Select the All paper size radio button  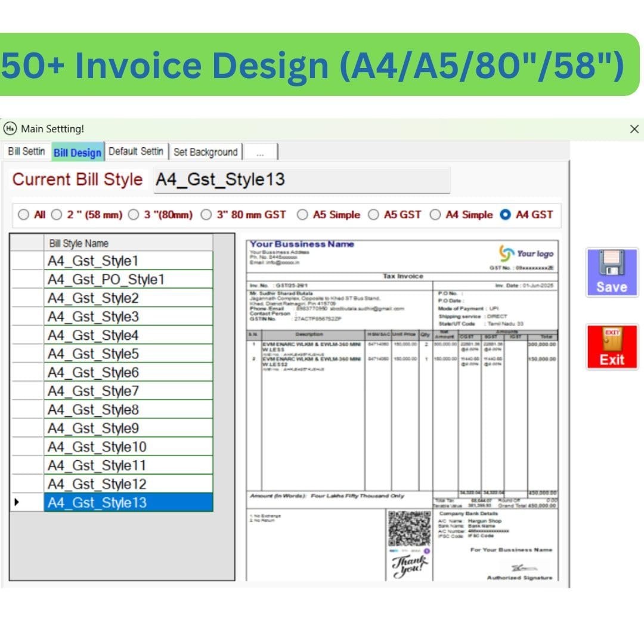24,215
